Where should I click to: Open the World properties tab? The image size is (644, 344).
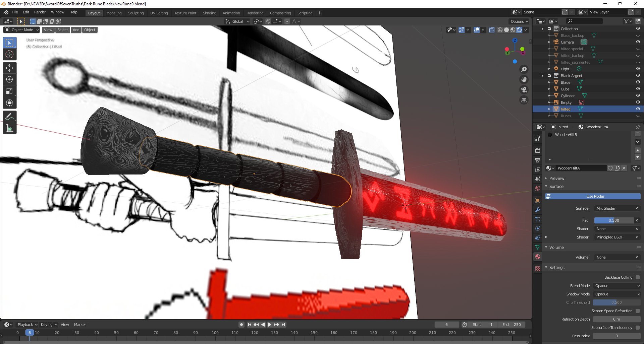(x=538, y=188)
